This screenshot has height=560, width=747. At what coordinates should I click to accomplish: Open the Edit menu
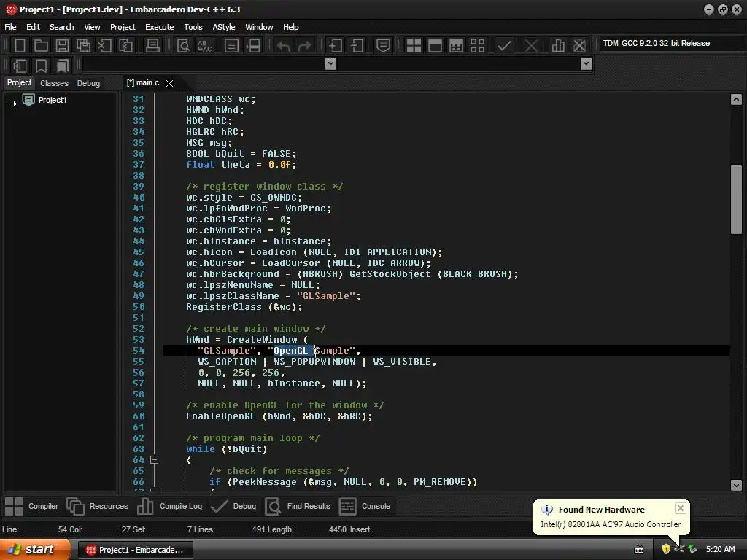coord(33,27)
